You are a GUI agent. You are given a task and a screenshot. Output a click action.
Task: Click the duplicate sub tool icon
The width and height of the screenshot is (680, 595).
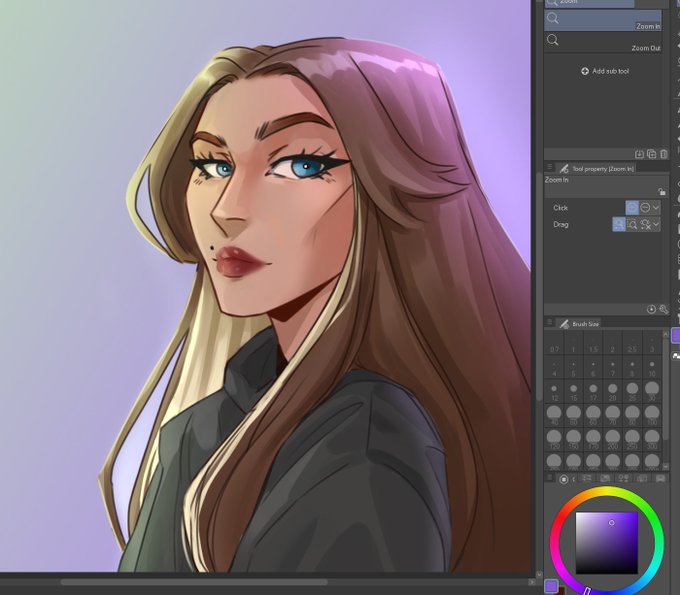(x=651, y=154)
